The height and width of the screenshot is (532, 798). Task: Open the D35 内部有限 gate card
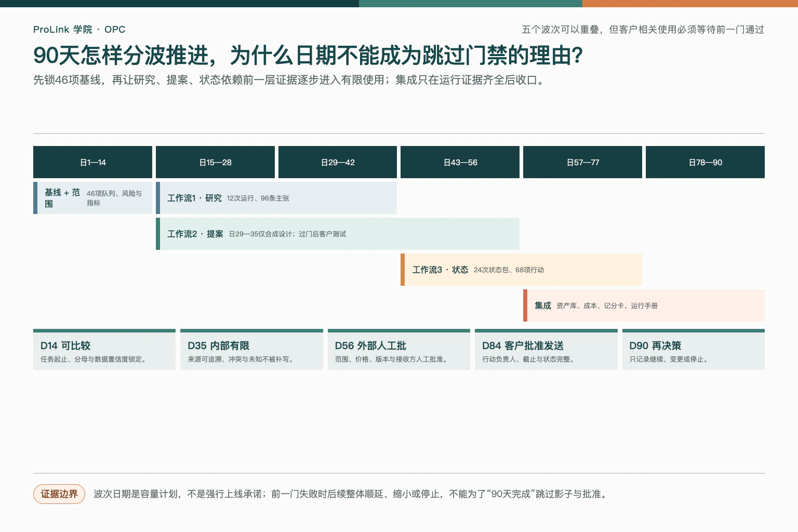pyautogui.click(x=251, y=350)
